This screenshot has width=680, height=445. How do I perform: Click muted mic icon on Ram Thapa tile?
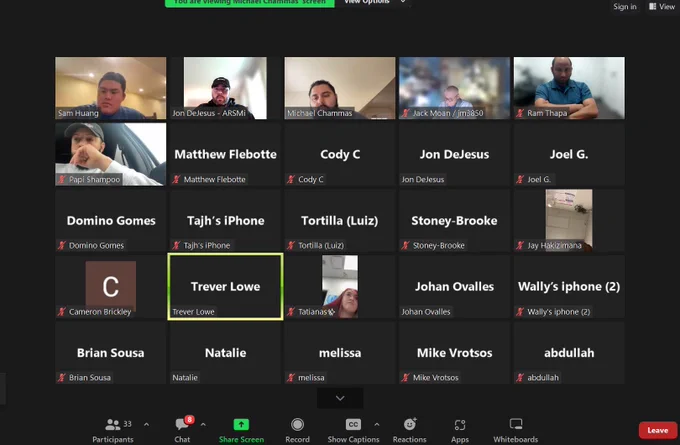(520, 113)
